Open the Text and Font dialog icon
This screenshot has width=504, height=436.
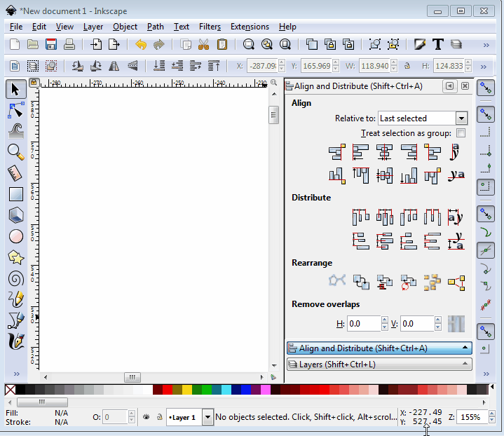point(438,44)
